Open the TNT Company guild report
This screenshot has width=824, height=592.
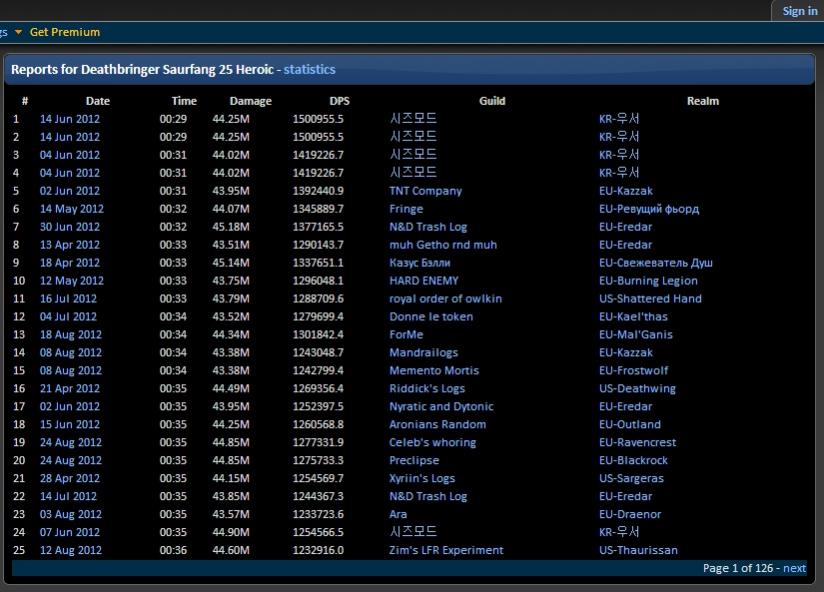pyautogui.click(x=425, y=191)
